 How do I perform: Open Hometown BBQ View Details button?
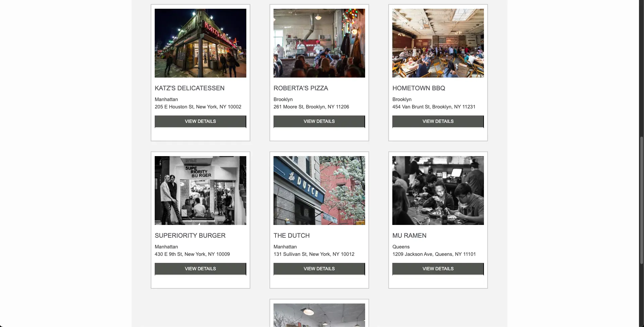point(438,122)
